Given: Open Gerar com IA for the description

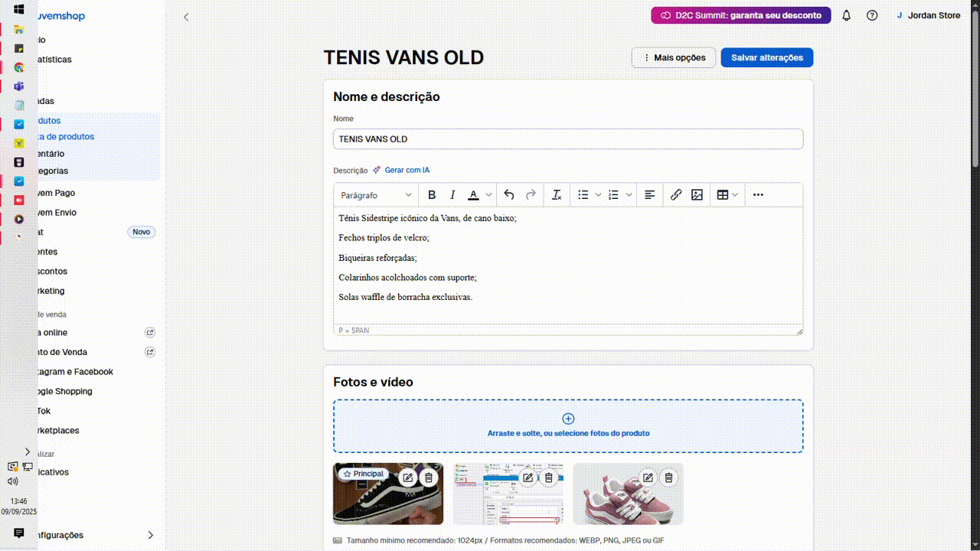Looking at the screenshot, I should 407,170.
